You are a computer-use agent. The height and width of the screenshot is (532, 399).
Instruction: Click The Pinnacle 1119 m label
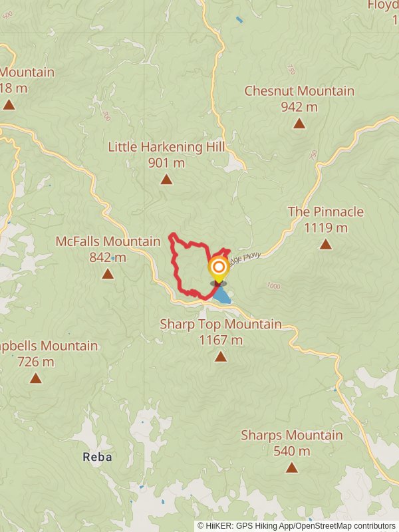pos(326,219)
